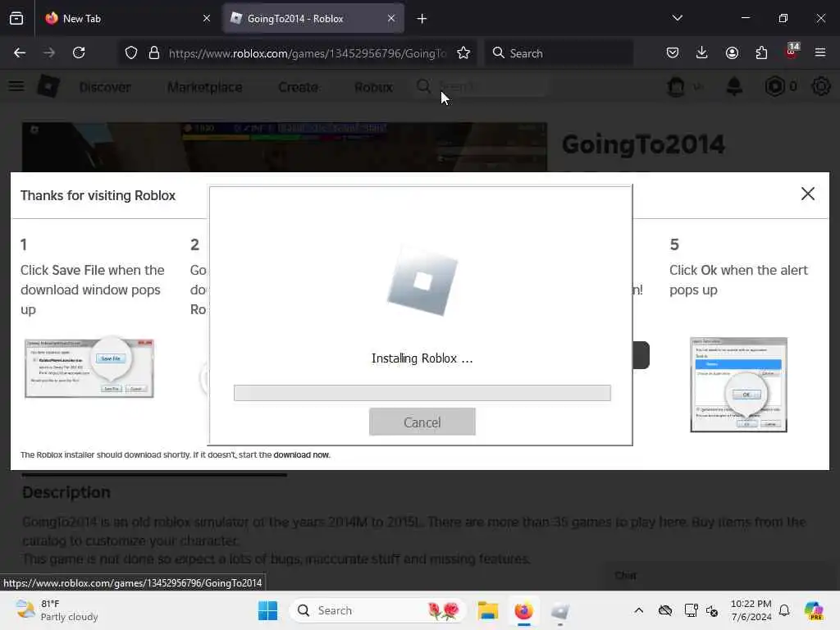
Task: Open the Roblox settings gear
Action: pyautogui.click(x=820, y=86)
